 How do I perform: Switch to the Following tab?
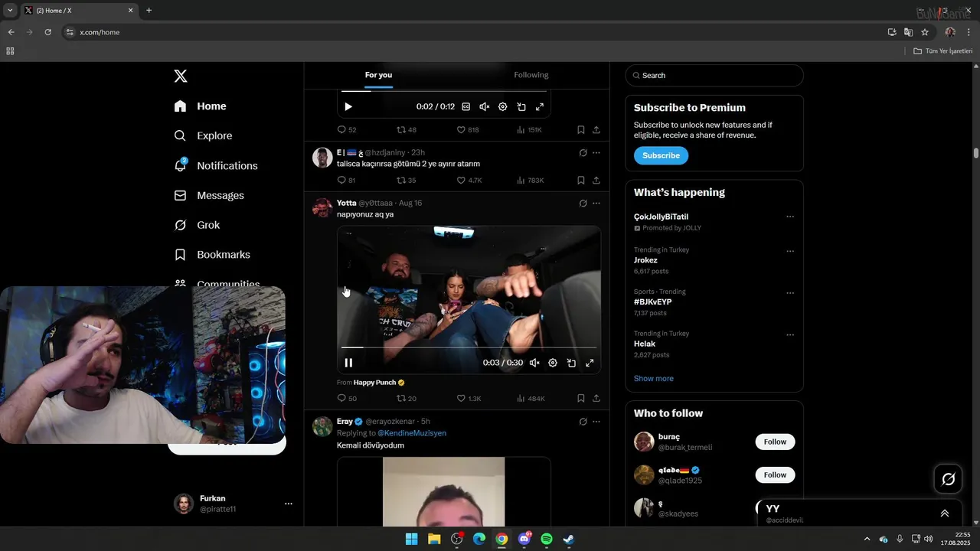pos(531,75)
